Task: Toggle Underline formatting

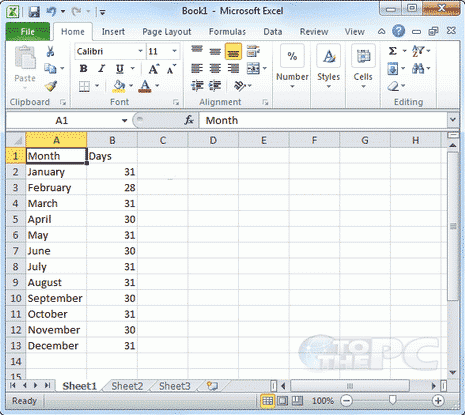Action: coord(119,69)
